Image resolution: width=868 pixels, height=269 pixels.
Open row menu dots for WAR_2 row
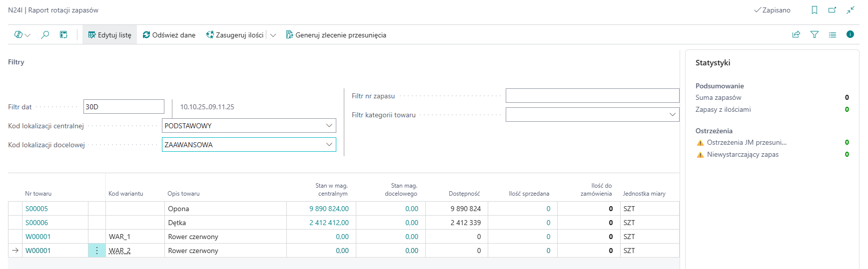coord(97,251)
